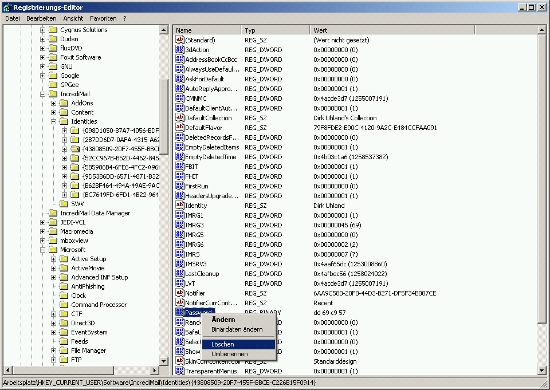Click the value data '0x00000007 (7)'
The width and height of the screenshot is (550, 390).
point(335,254)
